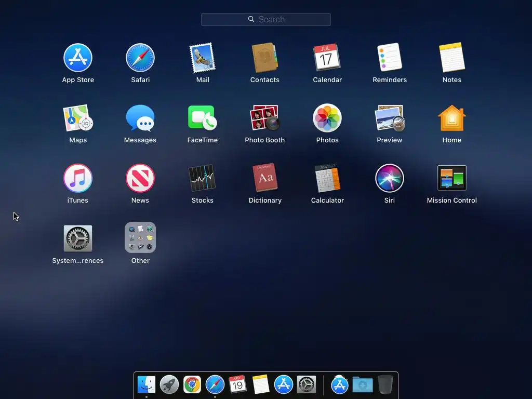Launch the Reminders app

click(x=390, y=57)
